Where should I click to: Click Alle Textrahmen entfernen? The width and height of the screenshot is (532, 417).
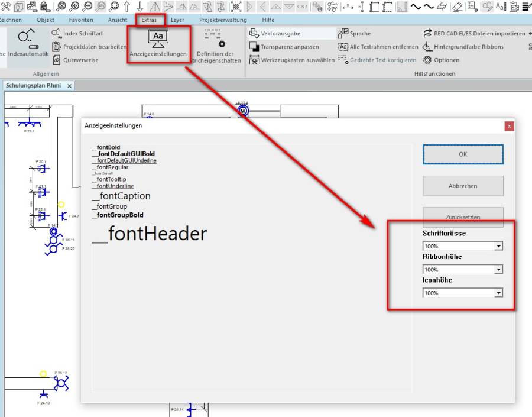pyautogui.click(x=343, y=47)
